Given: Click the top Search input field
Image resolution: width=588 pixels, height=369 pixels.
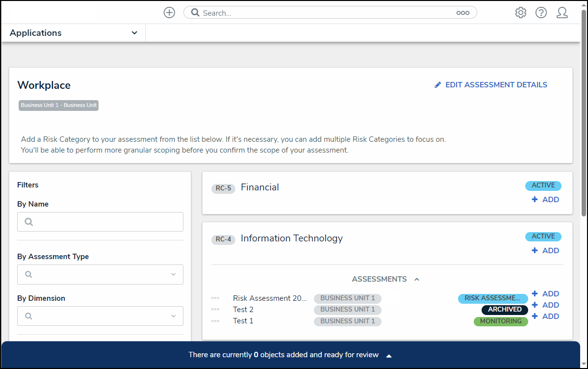Looking at the screenshot, I should click(x=324, y=13).
